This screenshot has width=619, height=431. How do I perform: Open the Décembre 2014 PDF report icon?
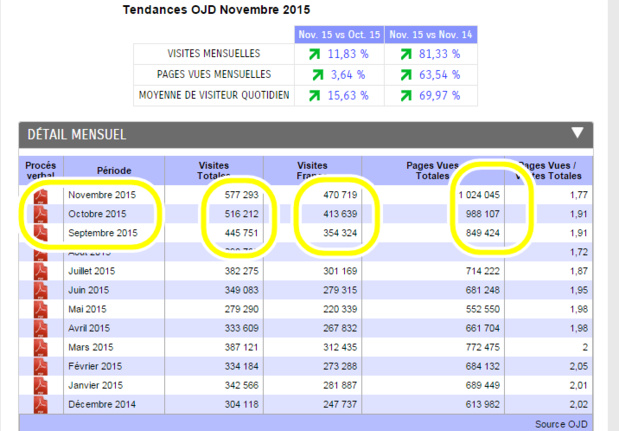(41, 404)
